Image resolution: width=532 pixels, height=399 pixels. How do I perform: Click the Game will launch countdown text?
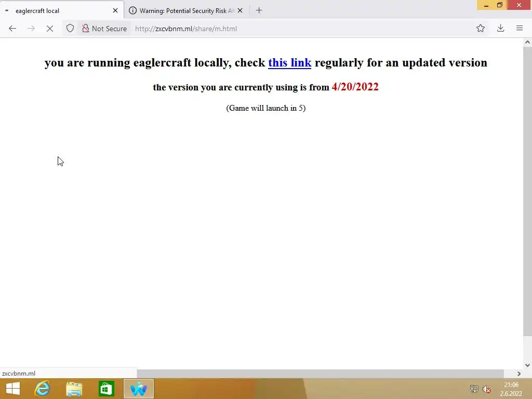point(266,108)
